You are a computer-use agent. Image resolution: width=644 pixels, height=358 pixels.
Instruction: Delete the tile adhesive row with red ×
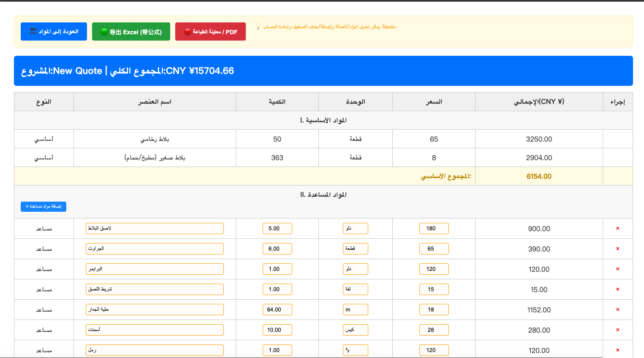pos(617,228)
